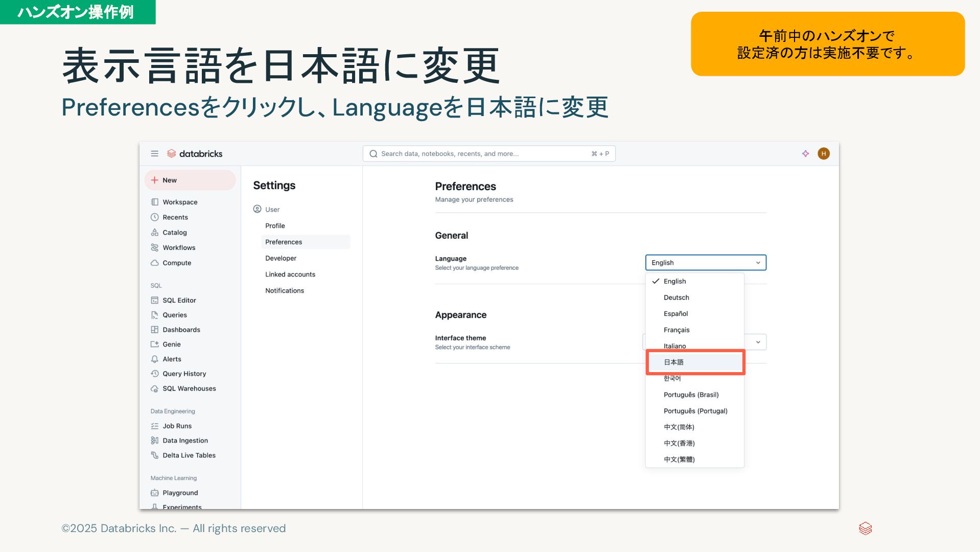Click the user avatar icon
This screenshot has height=552, width=980.
[823, 154]
